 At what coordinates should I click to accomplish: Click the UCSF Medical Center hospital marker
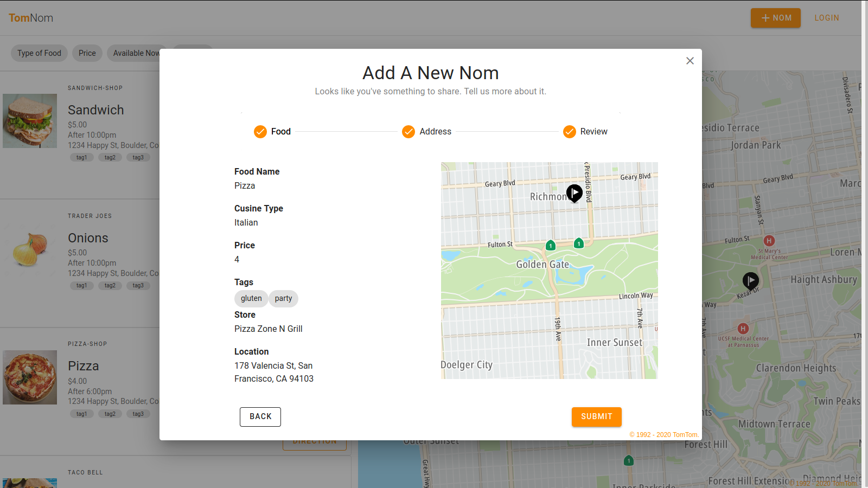pos(743,329)
